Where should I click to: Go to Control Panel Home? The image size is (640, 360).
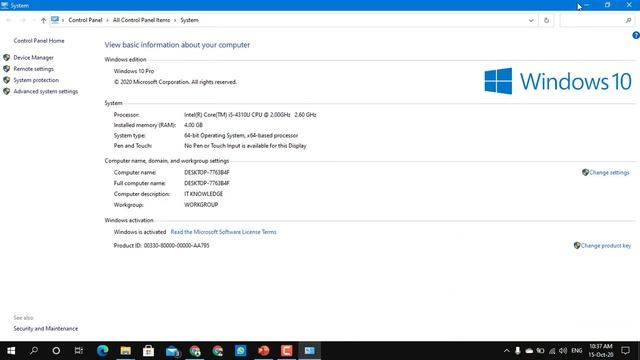coord(39,41)
